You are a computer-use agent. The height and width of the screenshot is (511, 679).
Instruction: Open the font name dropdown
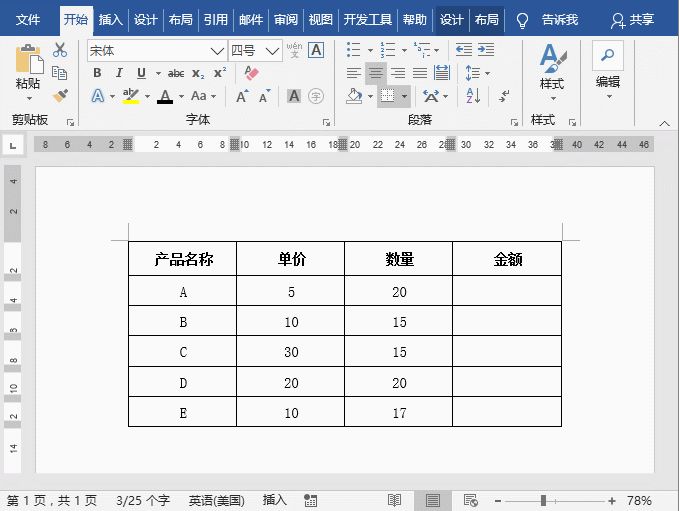(217, 51)
